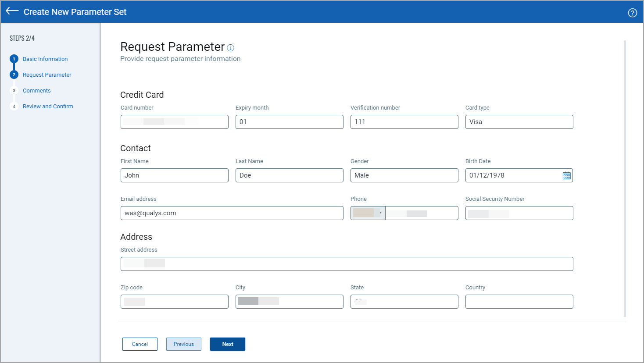Image resolution: width=644 pixels, height=363 pixels.
Task: Click the Previous button
Action: [183, 344]
